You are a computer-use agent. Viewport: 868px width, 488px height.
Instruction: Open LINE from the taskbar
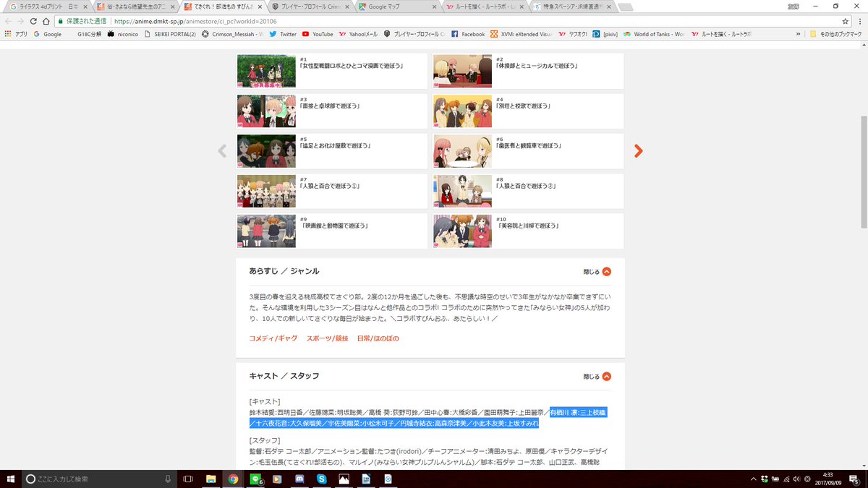tap(255, 479)
